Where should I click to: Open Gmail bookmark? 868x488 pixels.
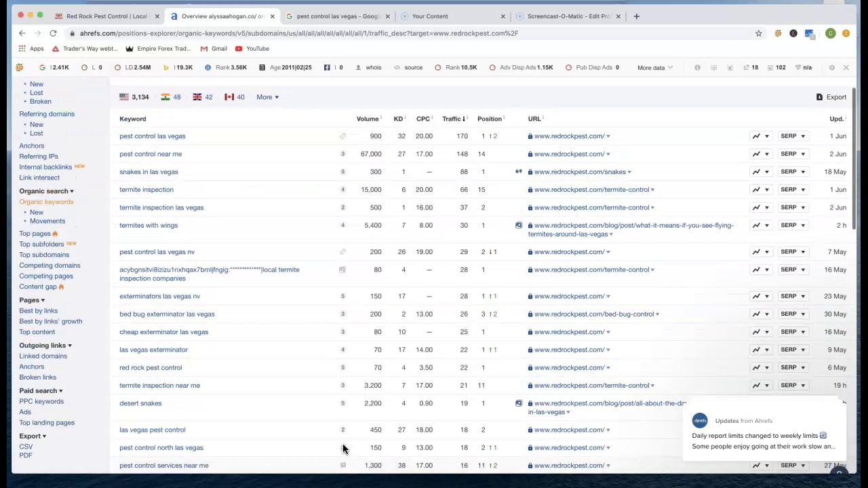click(213, 49)
